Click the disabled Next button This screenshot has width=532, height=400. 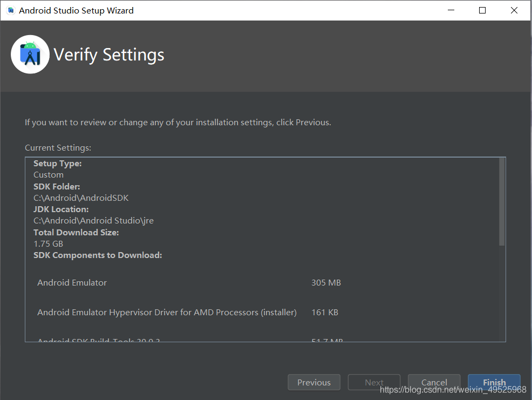tap(374, 382)
